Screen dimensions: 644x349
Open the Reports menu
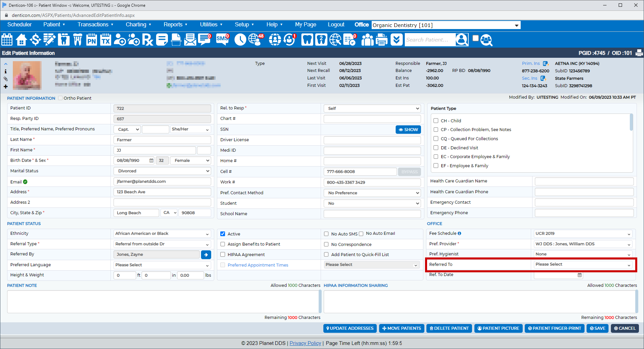click(x=175, y=24)
